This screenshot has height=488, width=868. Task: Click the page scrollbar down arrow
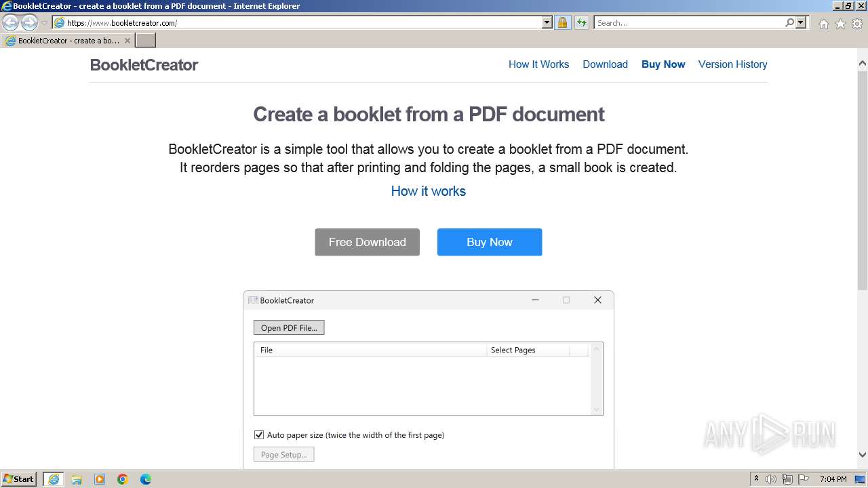(862, 455)
